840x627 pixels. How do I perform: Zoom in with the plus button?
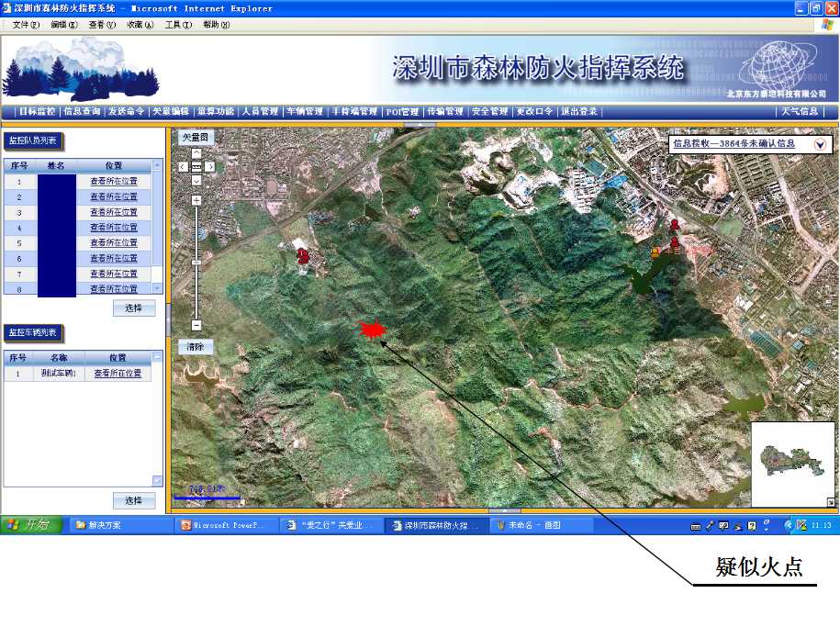tap(196, 199)
